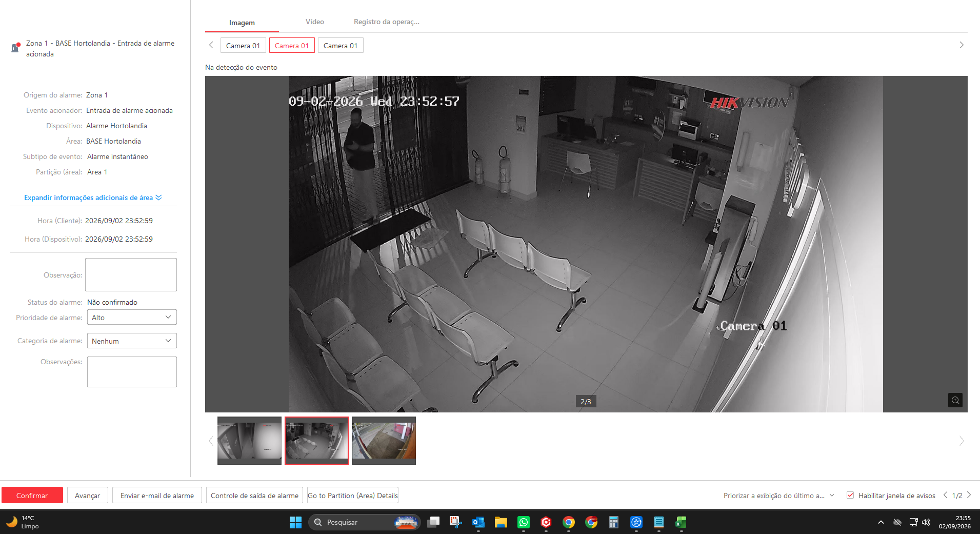The width and height of the screenshot is (980, 534).
Task: Go to next alarm page 1/2 arrow
Action: click(x=969, y=495)
